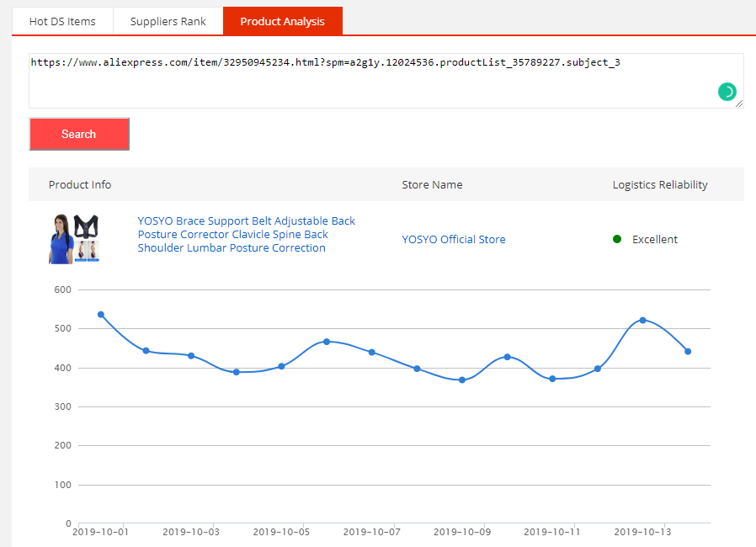
Task: Click the Logistics Reliability column header
Action: [660, 184]
